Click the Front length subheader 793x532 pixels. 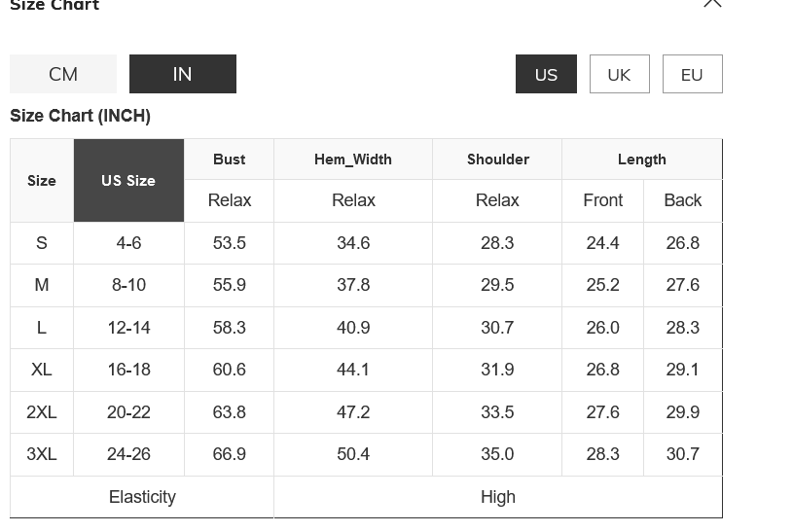[603, 200]
